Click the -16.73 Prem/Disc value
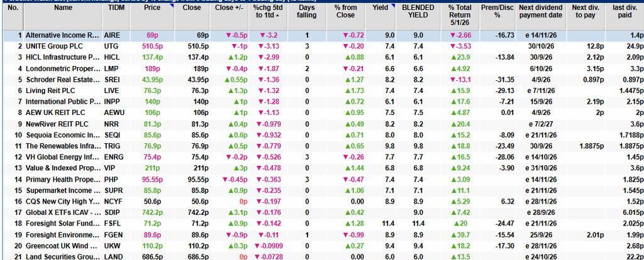 pos(505,36)
